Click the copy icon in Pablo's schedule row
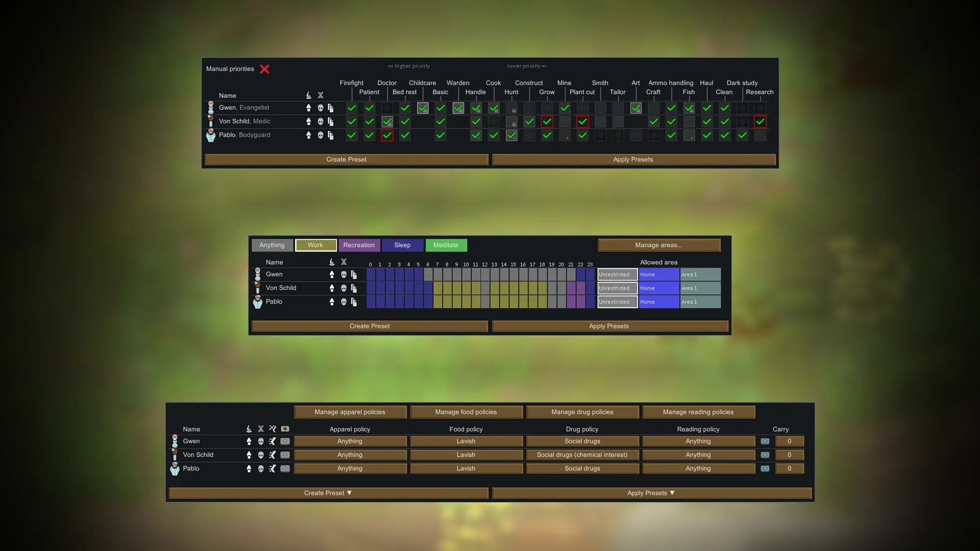This screenshot has height=551, width=980. pos(354,302)
